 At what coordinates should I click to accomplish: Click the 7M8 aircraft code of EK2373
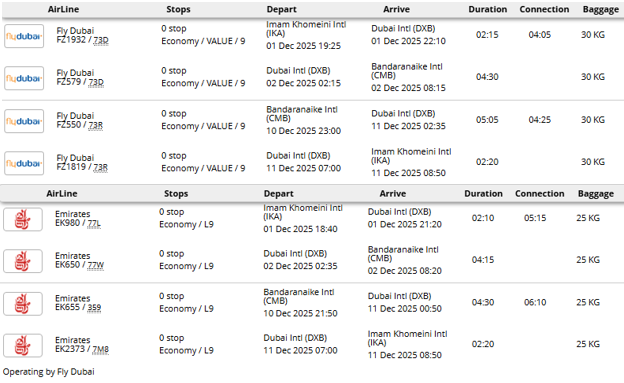(x=101, y=350)
